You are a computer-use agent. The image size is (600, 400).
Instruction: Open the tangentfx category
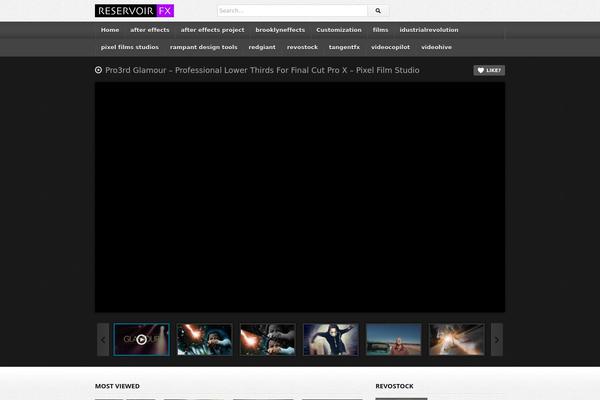pos(344,47)
